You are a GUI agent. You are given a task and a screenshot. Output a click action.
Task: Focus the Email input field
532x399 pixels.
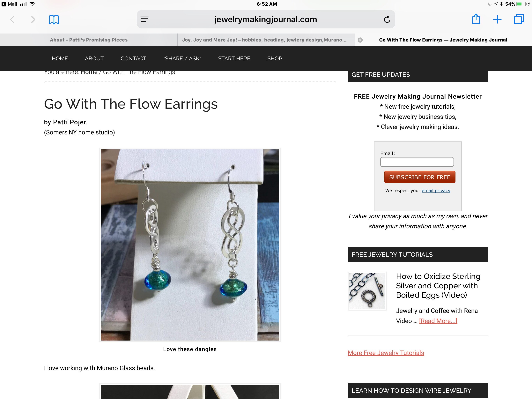click(417, 162)
